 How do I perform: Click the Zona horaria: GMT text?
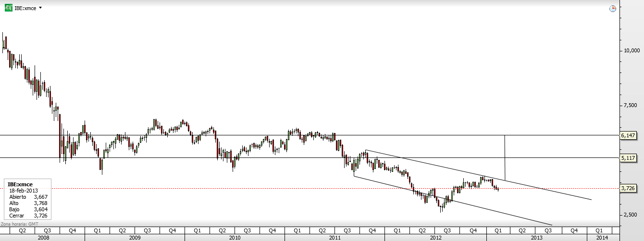coord(20,224)
